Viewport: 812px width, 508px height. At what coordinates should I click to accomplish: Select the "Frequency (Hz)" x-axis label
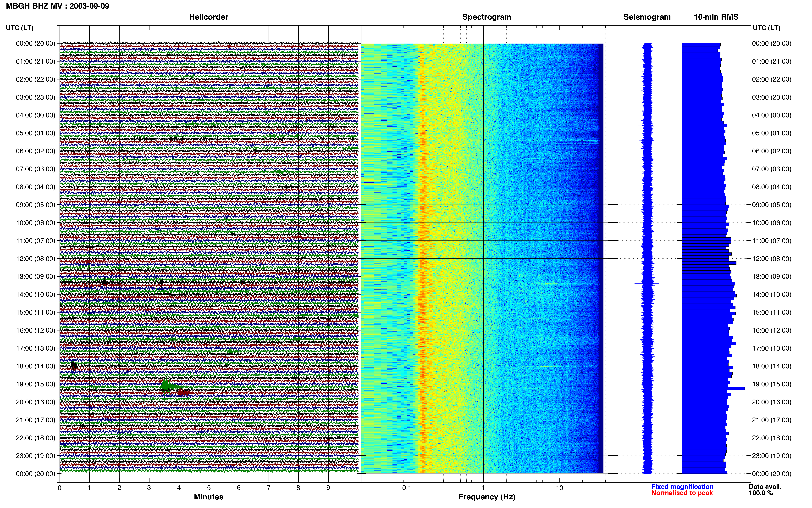(487, 497)
